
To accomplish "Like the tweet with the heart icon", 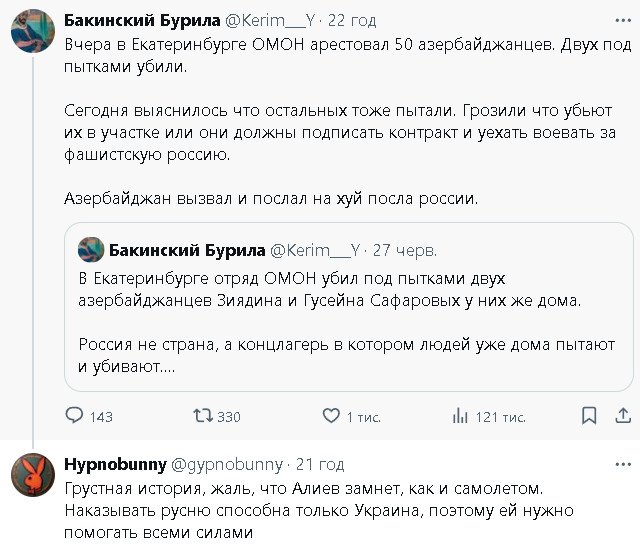I will [330, 416].
